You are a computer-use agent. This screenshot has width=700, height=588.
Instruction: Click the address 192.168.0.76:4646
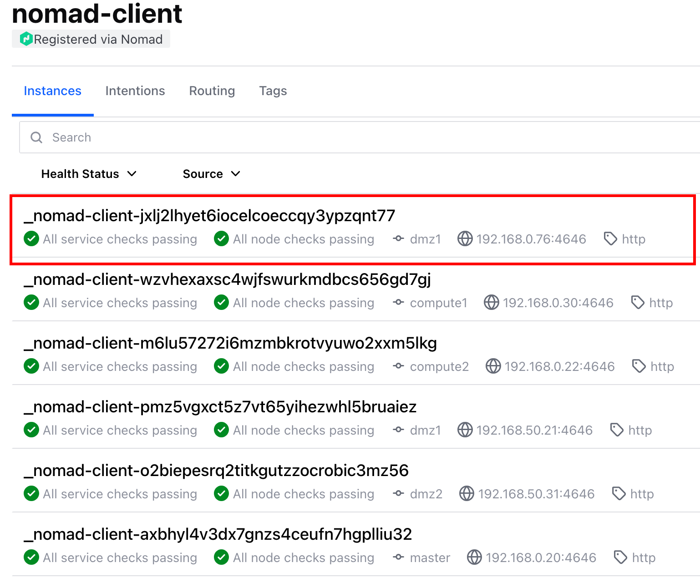[532, 239]
